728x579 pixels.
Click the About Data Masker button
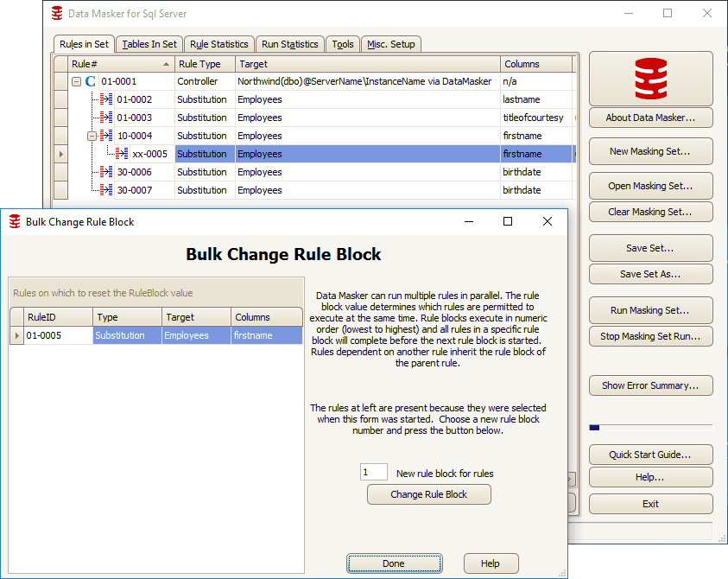click(x=651, y=118)
